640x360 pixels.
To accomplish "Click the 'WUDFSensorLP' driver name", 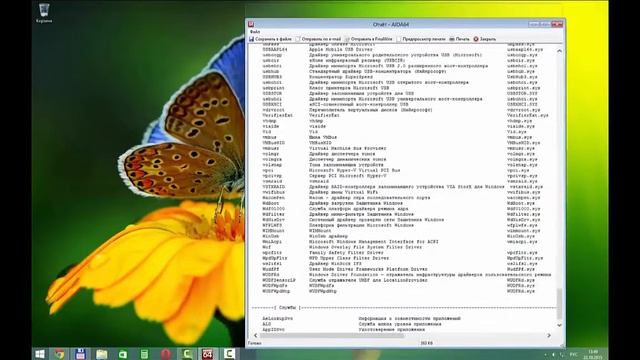I will point(279,280).
